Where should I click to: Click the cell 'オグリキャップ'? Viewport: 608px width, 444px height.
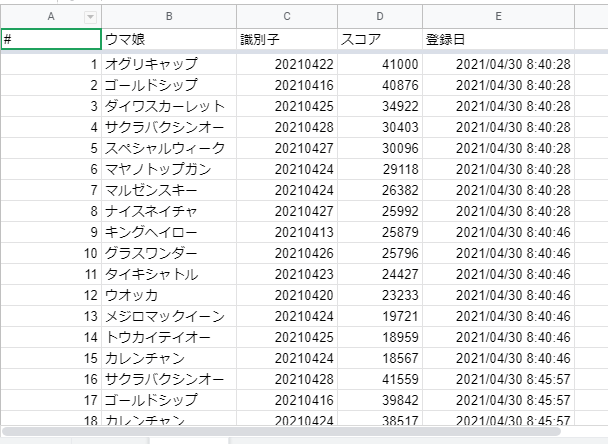(x=169, y=64)
